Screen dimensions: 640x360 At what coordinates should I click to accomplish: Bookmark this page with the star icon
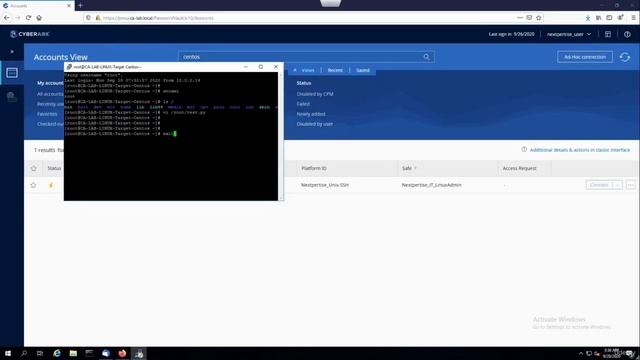point(538,18)
